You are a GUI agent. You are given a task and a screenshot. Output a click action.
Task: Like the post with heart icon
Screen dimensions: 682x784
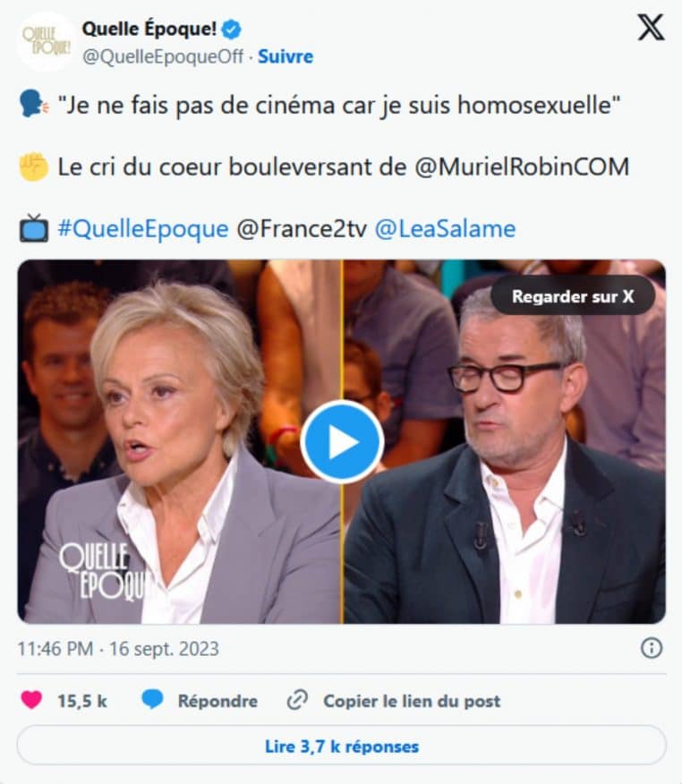pyautogui.click(x=31, y=700)
